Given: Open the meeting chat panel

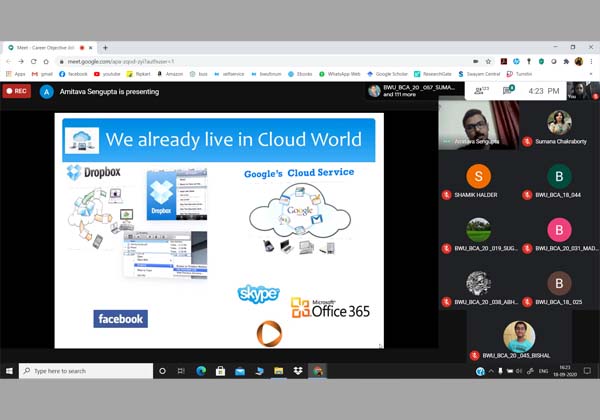Looking at the screenshot, I should (x=509, y=91).
